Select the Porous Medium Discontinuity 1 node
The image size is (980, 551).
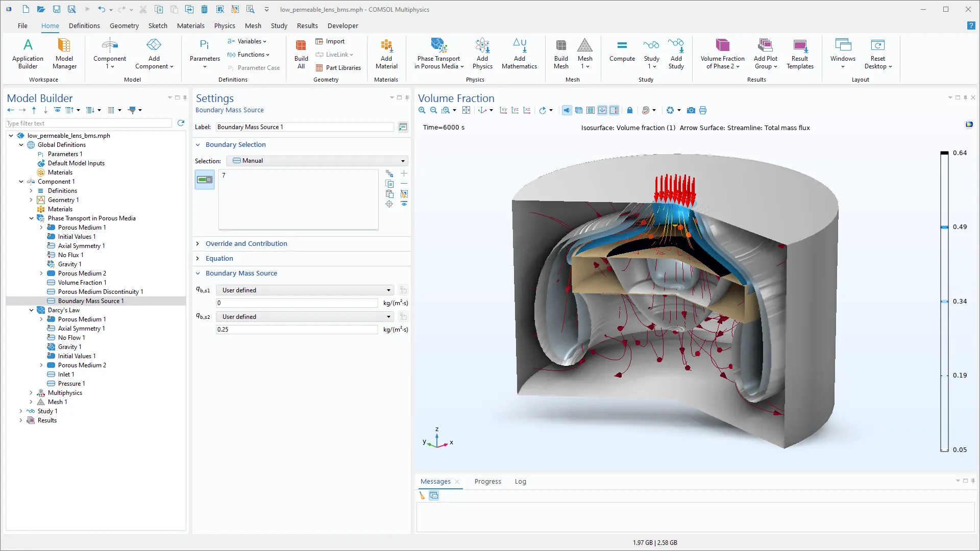[x=101, y=292]
